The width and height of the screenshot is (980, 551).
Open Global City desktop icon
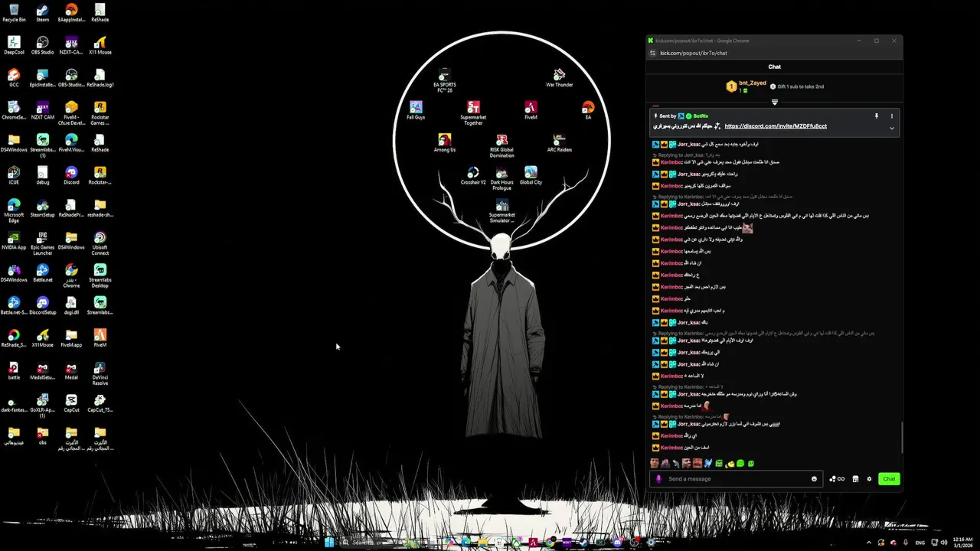tap(531, 176)
